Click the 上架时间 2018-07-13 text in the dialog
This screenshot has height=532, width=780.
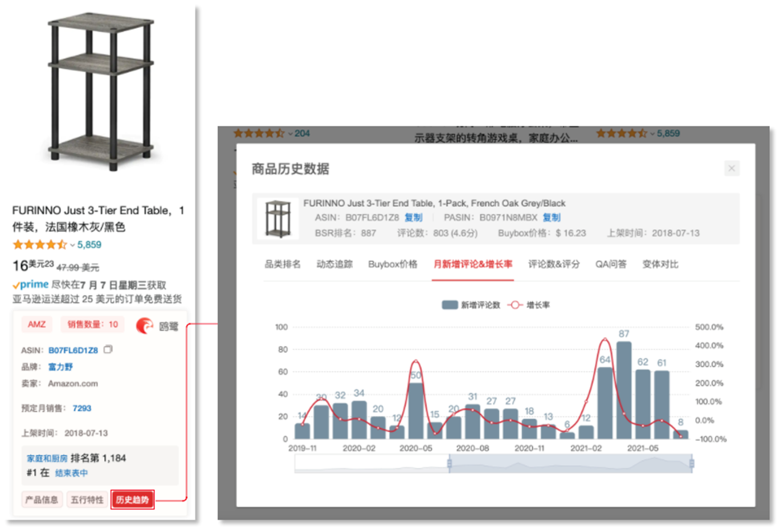(653, 233)
